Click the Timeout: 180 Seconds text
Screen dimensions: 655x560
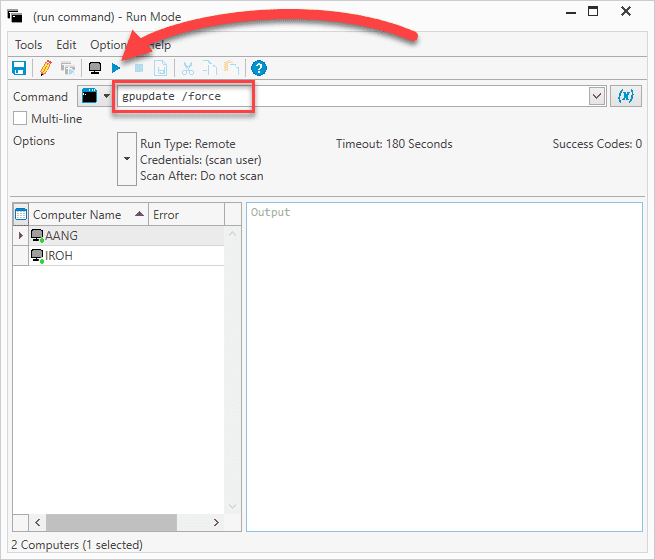click(x=394, y=144)
